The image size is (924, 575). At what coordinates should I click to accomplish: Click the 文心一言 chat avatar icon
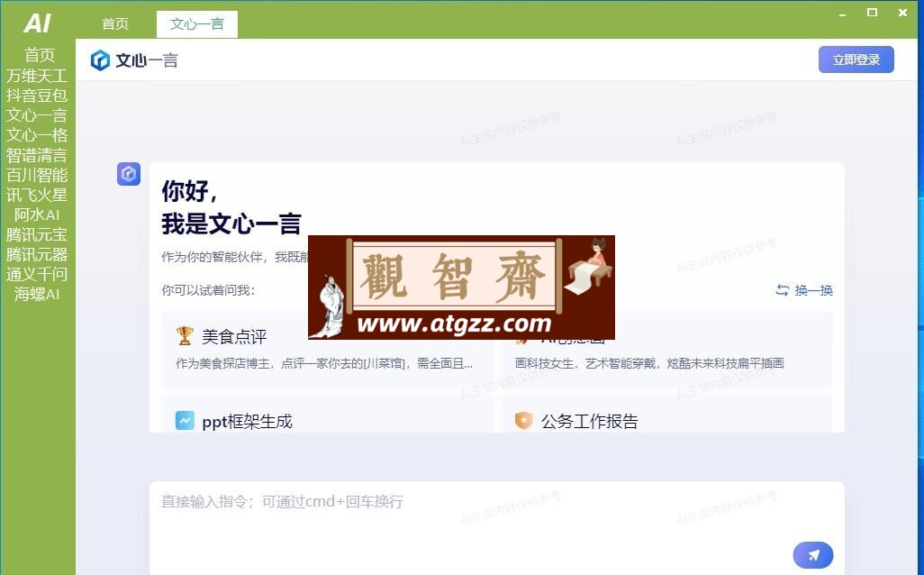pyautogui.click(x=129, y=174)
